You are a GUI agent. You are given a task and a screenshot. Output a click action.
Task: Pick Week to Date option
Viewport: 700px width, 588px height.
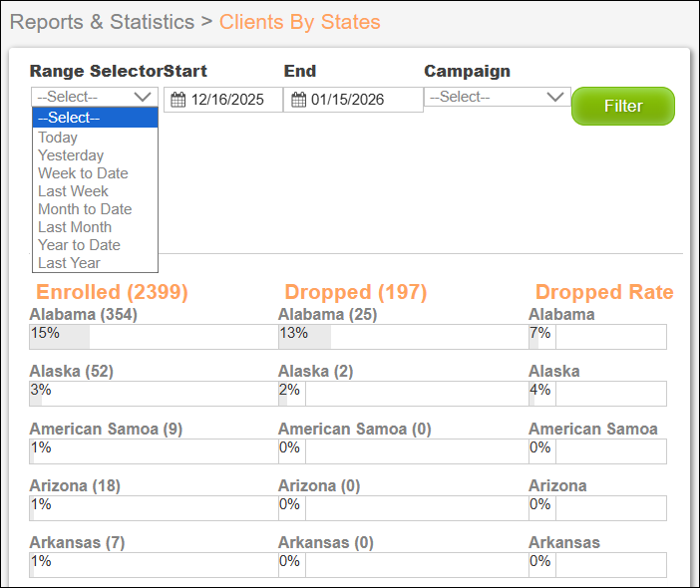[x=95, y=173]
